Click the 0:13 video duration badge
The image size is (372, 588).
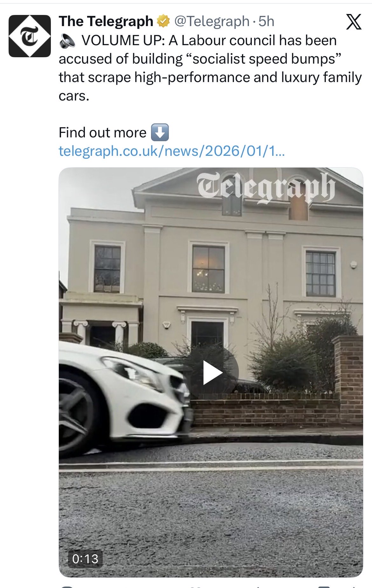click(x=85, y=558)
